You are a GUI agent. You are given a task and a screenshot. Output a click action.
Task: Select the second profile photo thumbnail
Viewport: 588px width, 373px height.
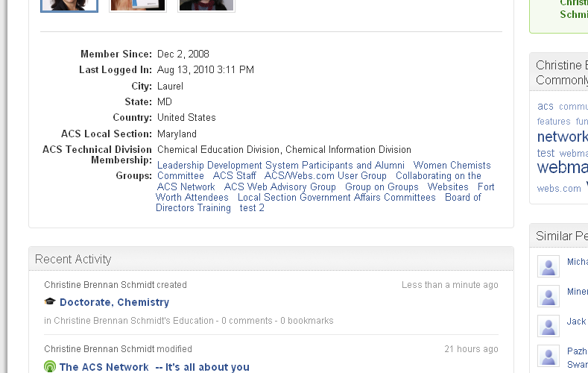click(138, 5)
